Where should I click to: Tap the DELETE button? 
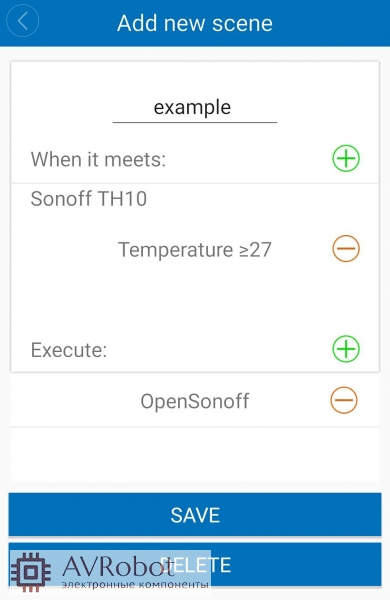click(x=195, y=564)
